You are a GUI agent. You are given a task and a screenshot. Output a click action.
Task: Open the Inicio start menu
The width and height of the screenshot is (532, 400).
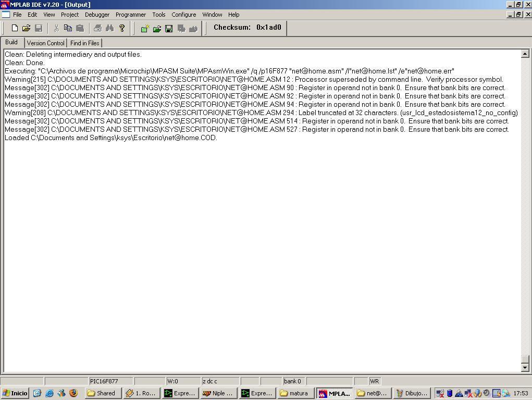pos(15,393)
